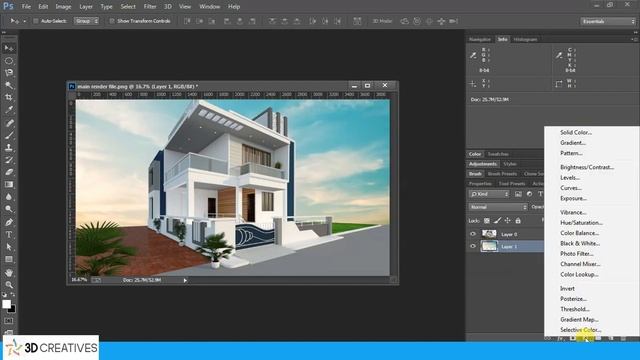Select Layer 1 thumbnail

(489, 246)
